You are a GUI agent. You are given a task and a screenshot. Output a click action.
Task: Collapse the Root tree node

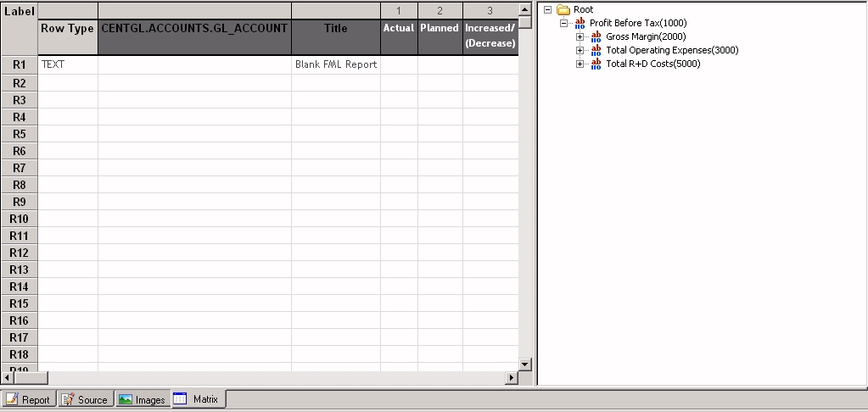coord(547,9)
